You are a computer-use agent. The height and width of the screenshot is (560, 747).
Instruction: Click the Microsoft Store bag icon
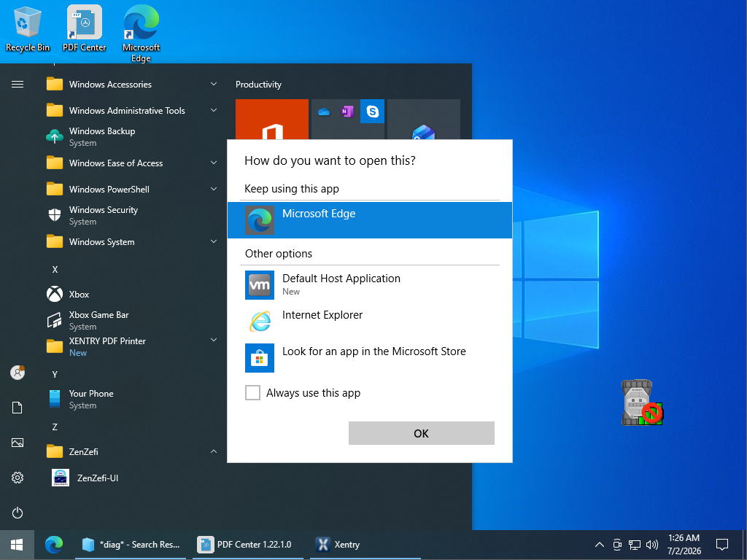(x=260, y=357)
